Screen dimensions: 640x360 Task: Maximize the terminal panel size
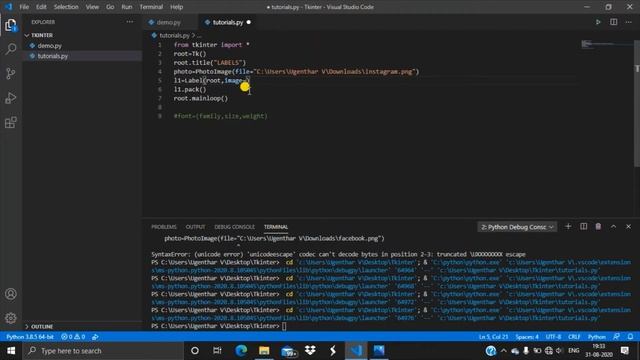tap(613, 227)
